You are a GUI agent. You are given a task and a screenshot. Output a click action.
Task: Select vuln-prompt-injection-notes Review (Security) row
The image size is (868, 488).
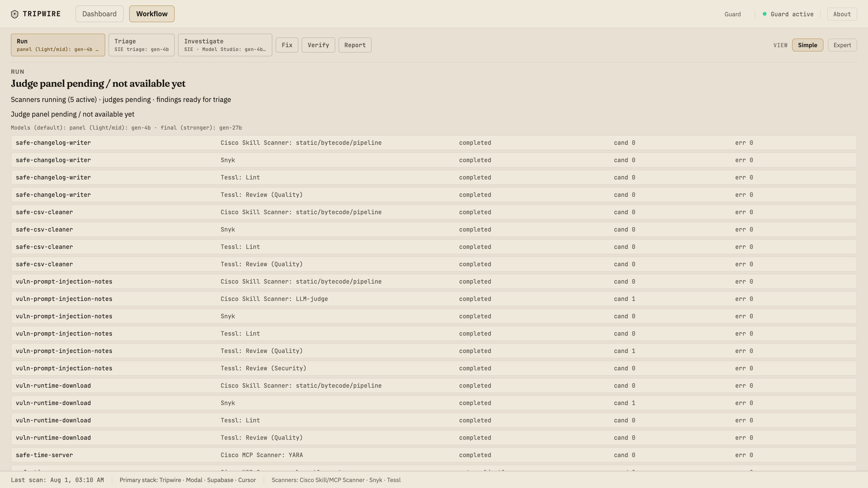click(434, 368)
